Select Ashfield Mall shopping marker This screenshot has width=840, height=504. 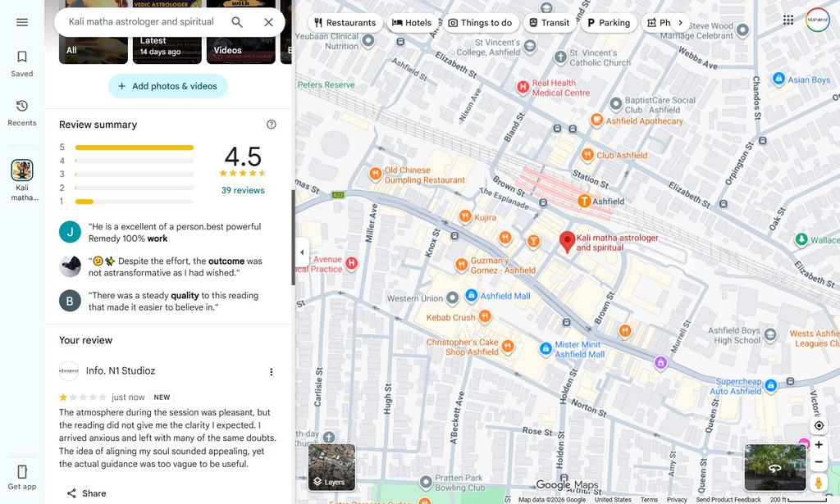[x=471, y=295]
